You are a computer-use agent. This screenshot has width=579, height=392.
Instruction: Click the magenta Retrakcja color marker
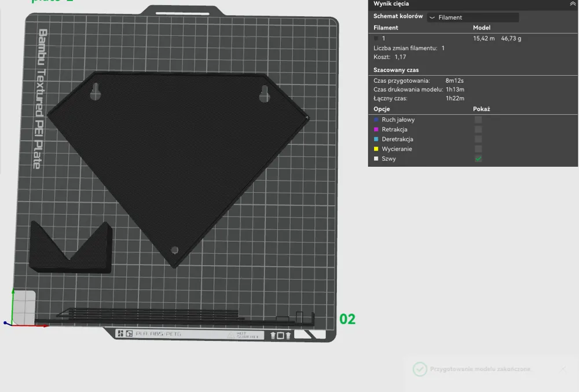(x=376, y=130)
